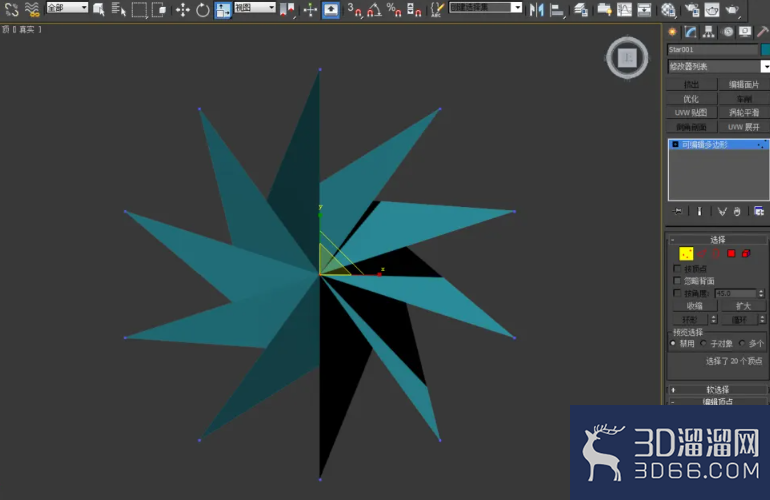Open the Layer Manager
The height and width of the screenshot is (500, 770).
[581, 10]
